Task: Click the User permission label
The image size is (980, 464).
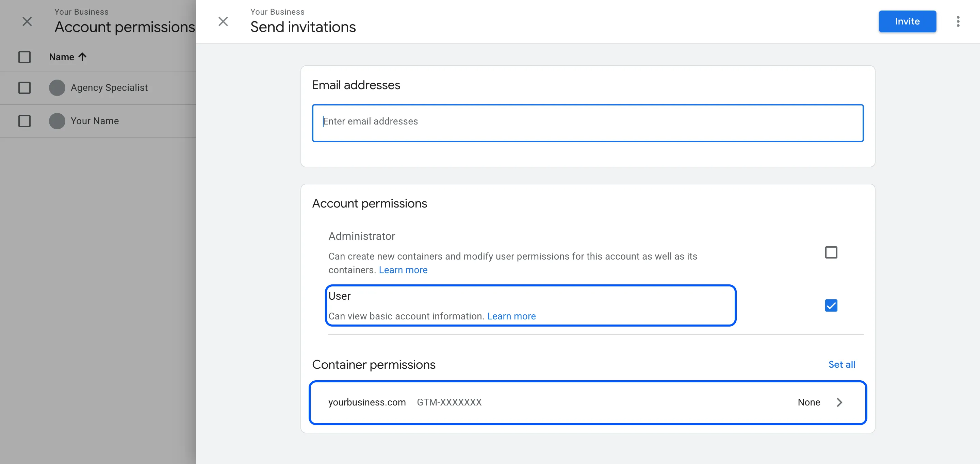Action: [x=339, y=296]
